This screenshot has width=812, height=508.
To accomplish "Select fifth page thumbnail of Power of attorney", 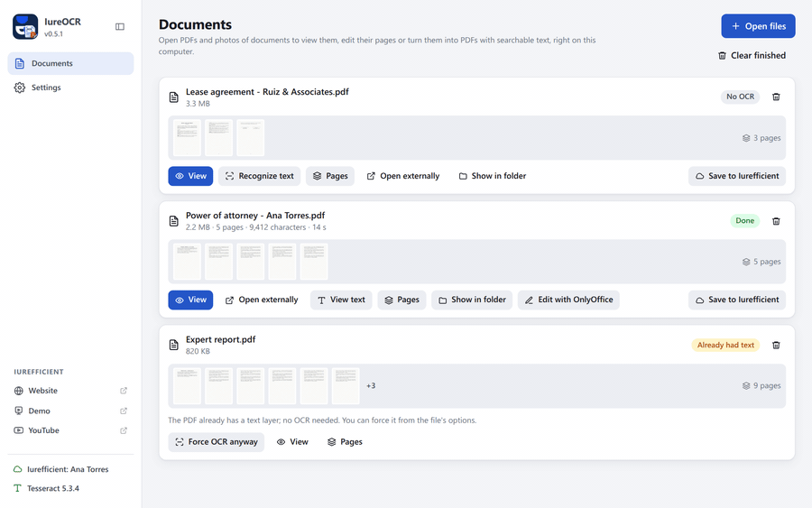I will tap(314, 262).
